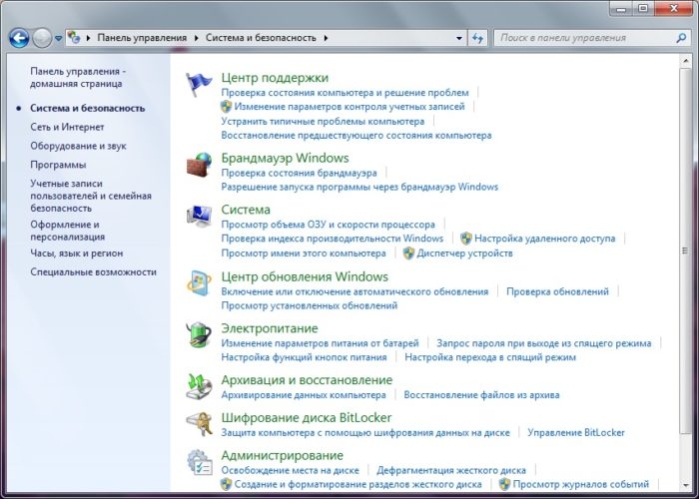Screen dimensions: 699x499
Task: Open Панель управления домашняя страница
Action: tap(78, 78)
